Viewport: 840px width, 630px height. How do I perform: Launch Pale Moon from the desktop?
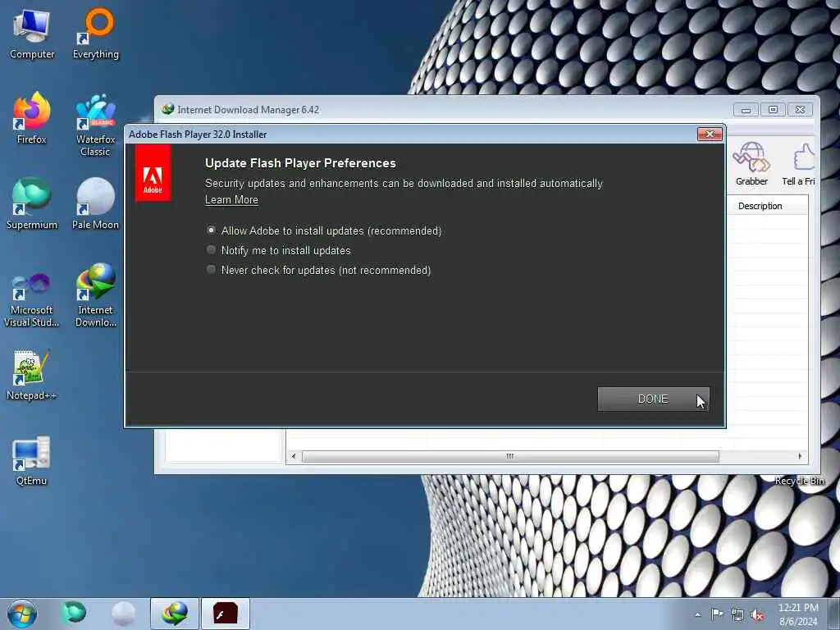(x=96, y=203)
